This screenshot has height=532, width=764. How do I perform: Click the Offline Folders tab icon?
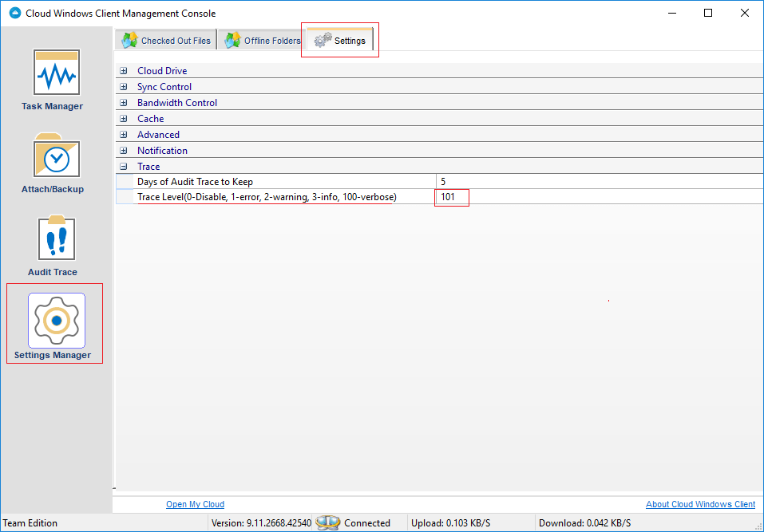pos(232,39)
